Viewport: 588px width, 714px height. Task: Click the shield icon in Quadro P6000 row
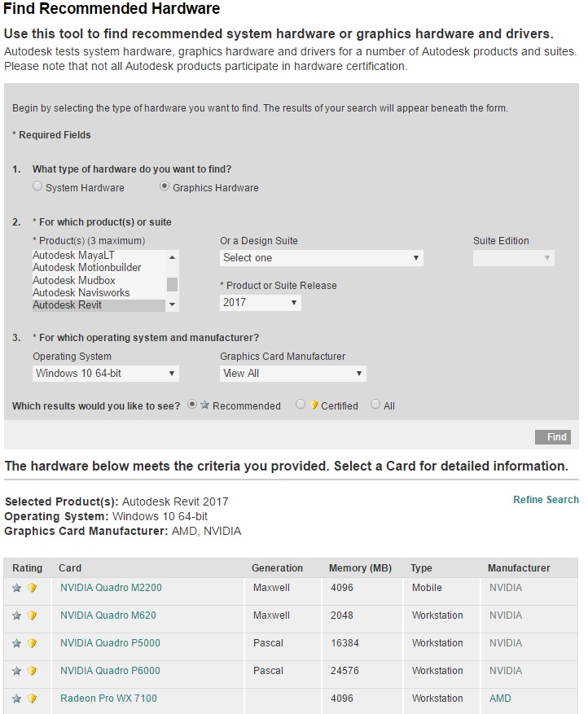coord(32,671)
